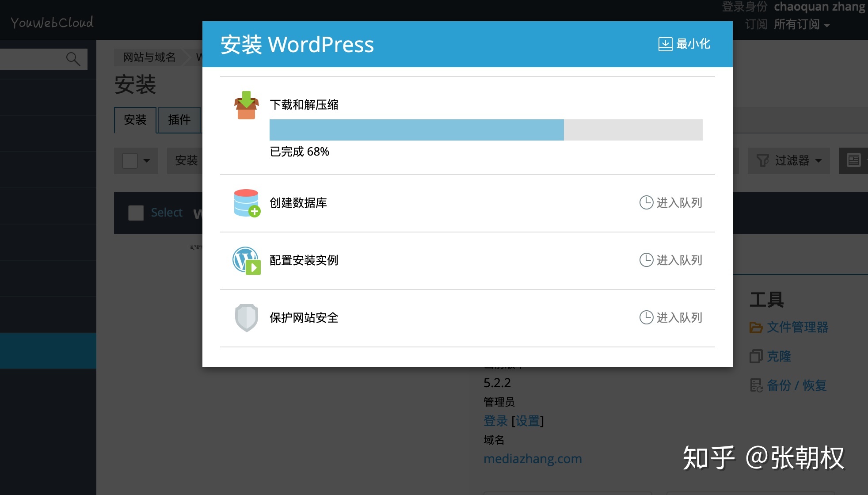This screenshot has width=868, height=495.
Task: Toggle the Select checkbox in dark header
Action: tap(136, 213)
